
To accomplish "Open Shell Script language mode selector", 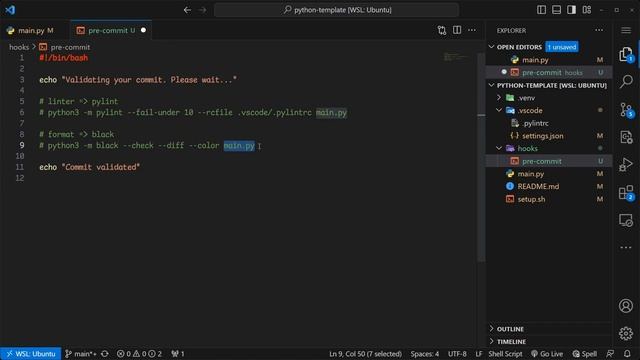I will pyautogui.click(x=505, y=354).
